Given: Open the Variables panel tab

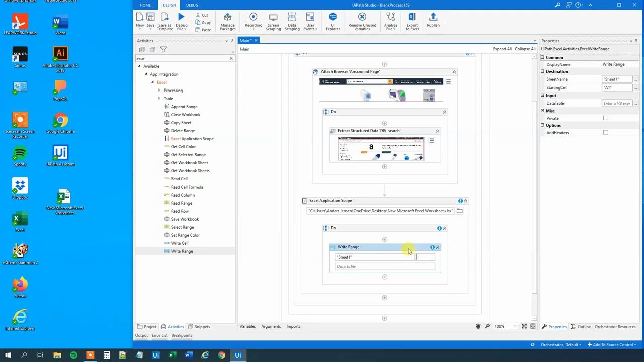Looking at the screenshot, I should tap(248, 327).
